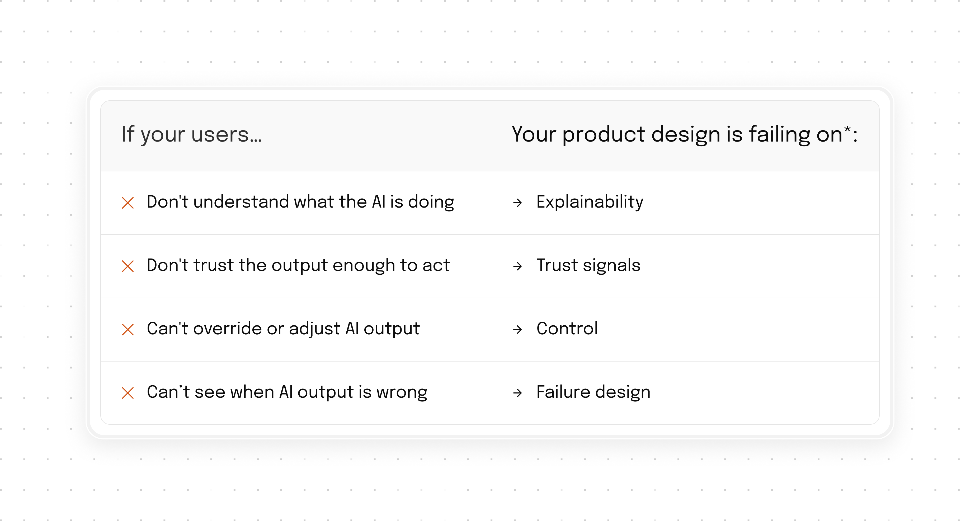Click the Trust signals label
980x525 pixels.
pyautogui.click(x=588, y=265)
